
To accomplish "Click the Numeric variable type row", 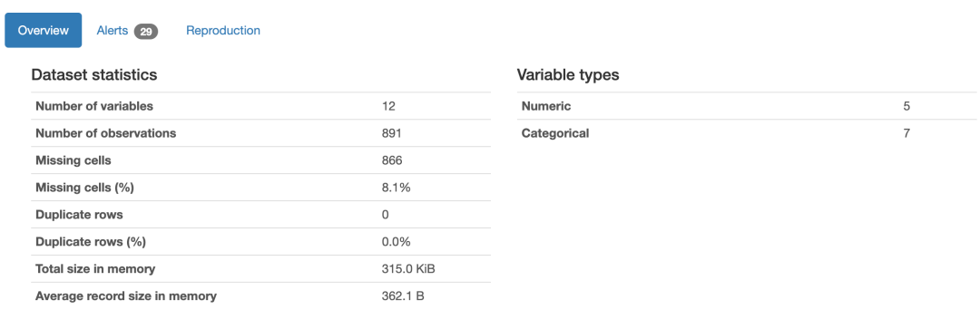I will 746,106.
